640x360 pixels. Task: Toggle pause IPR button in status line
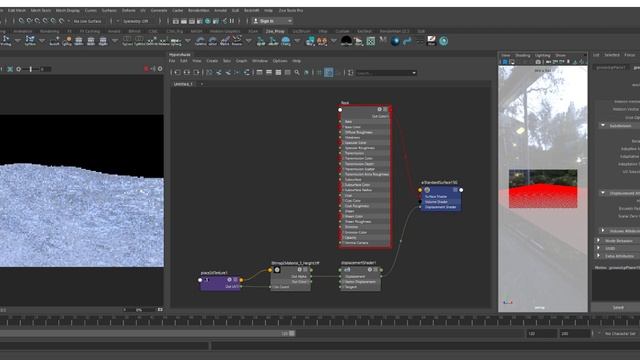232,21
